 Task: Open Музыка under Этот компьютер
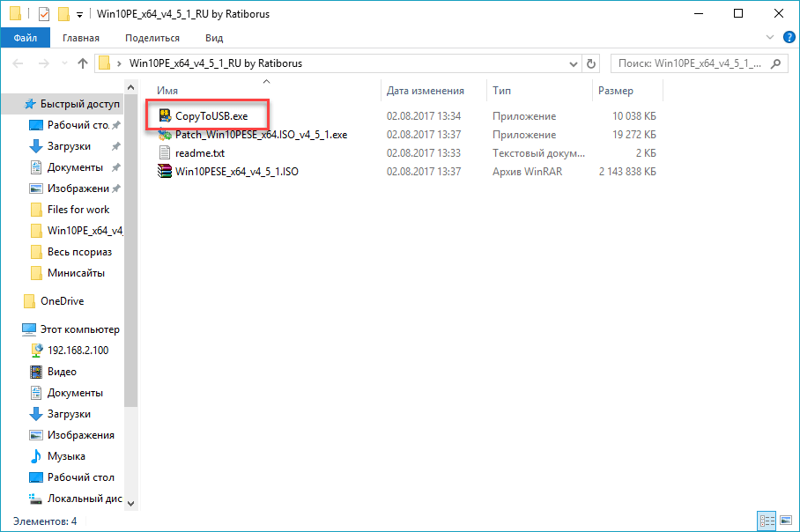(x=57, y=456)
